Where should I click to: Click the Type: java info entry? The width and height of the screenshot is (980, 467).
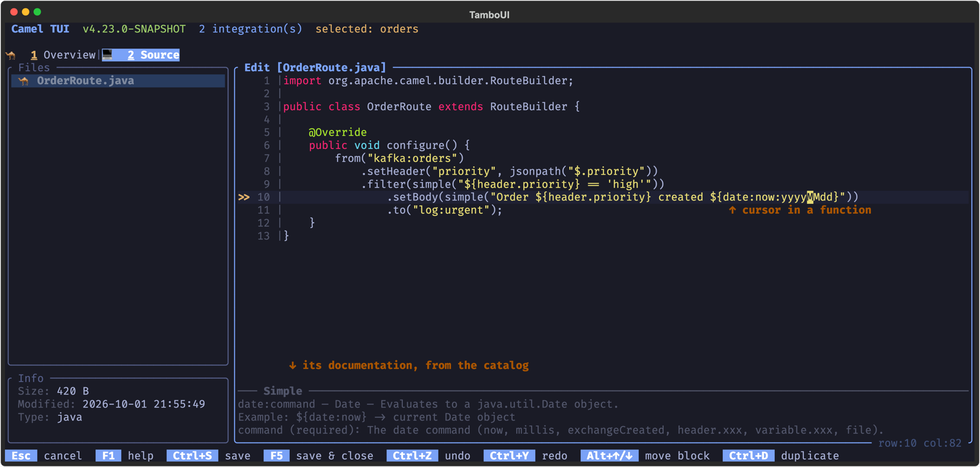(x=50, y=417)
